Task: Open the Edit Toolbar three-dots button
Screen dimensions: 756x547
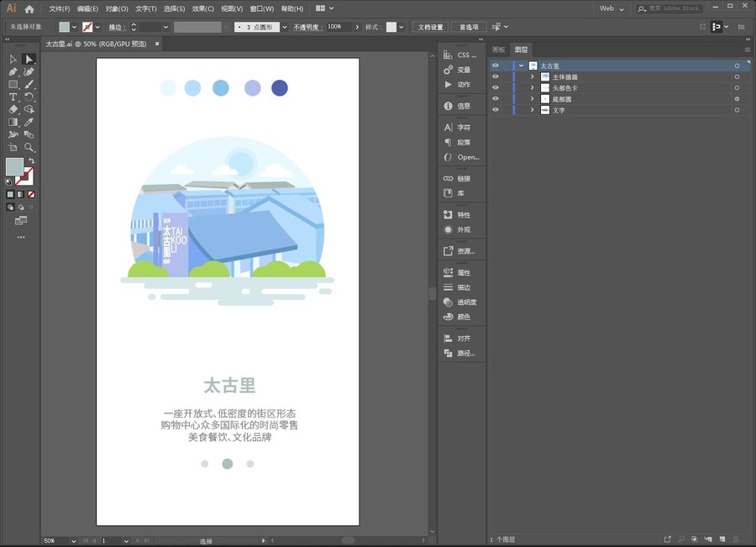Action: pyautogui.click(x=21, y=237)
